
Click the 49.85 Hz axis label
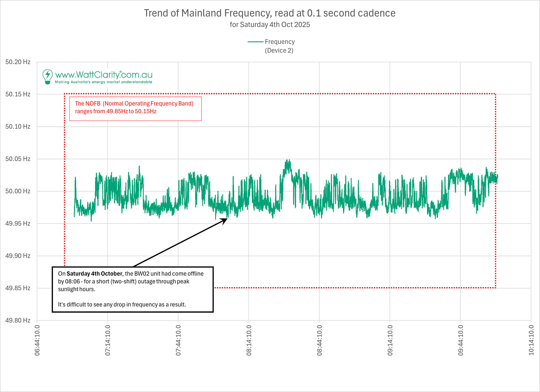tap(18, 288)
